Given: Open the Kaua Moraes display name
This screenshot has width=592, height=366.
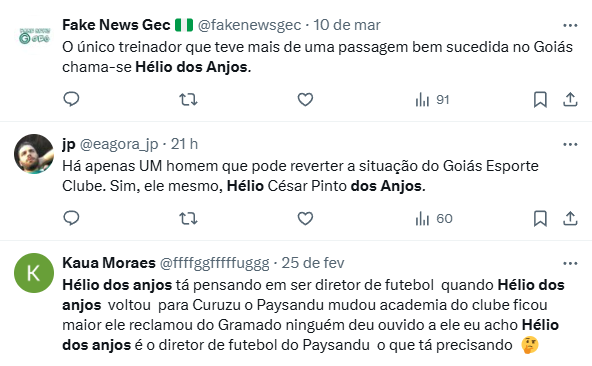Looking at the screenshot, I should (x=109, y=263).
